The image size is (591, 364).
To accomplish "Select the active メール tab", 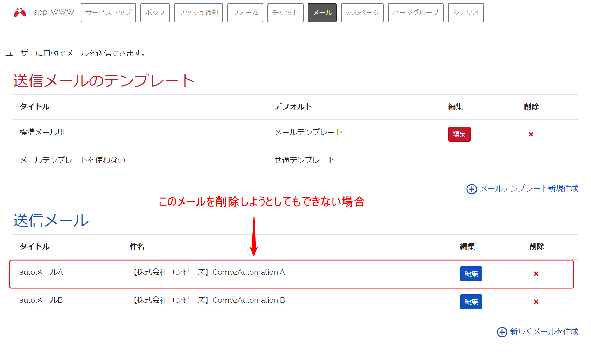I will point(322,13).
